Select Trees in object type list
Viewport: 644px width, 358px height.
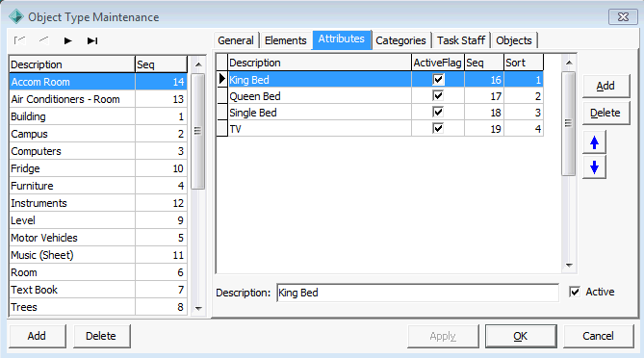coord(98,307)
